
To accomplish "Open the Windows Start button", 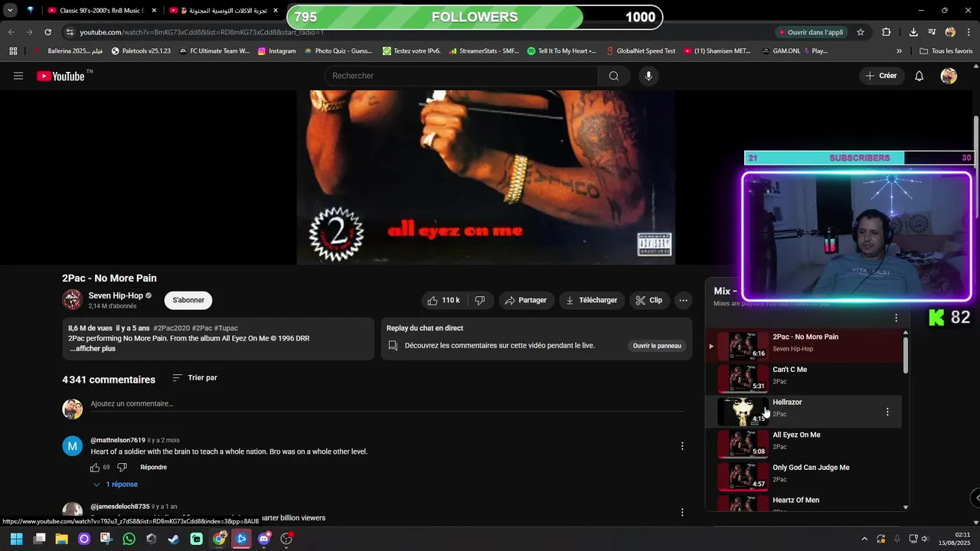I will coord(16,539).
